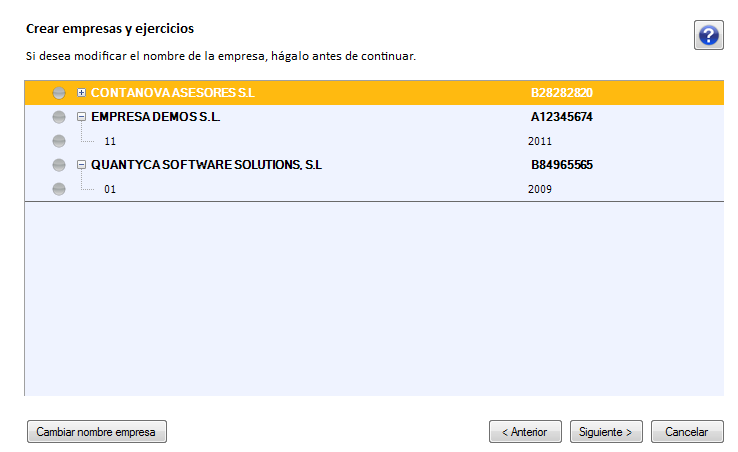The width and height of the screenshot is (738, 452).
Task: Click the tax ID B84965565
Action: [x=562, y=165]
